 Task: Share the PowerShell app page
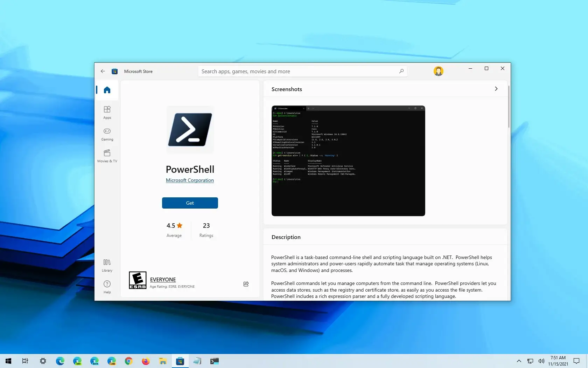(x=246, y=284)
